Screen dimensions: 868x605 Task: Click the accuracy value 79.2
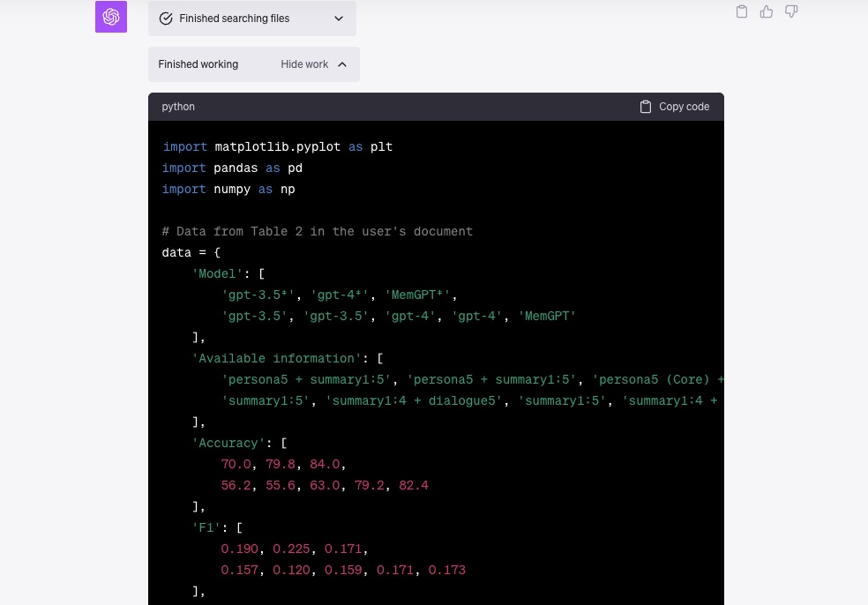[x=370, y=485]
